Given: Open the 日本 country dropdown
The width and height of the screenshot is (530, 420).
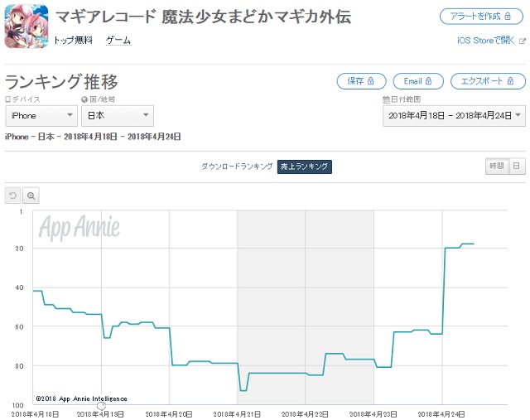Looking at the screenshot, I should [x=118, y=116].
